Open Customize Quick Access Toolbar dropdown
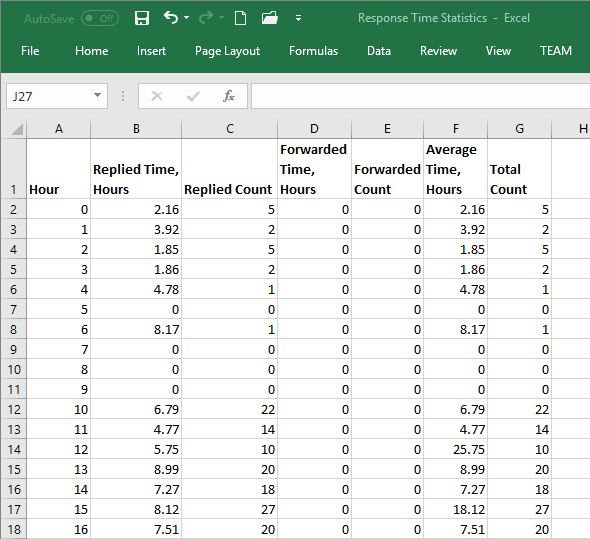The image size is (590, 539). pos(298,18)
